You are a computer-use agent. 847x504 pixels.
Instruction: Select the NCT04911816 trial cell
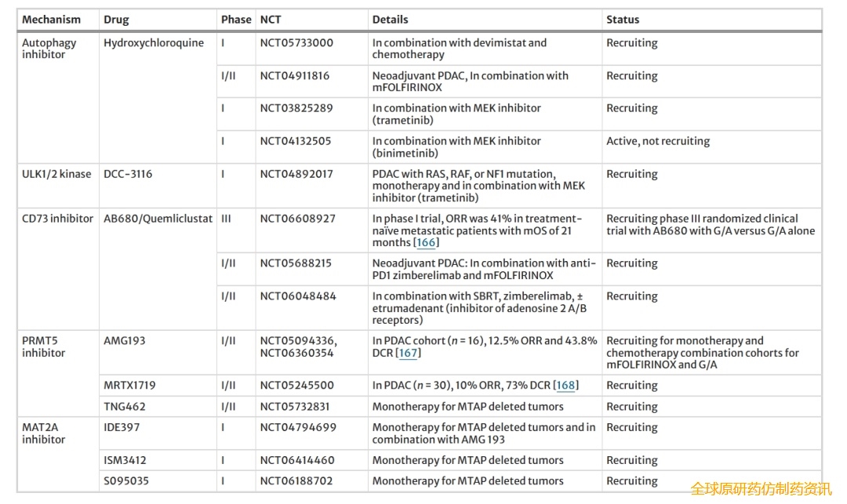tap(295, 76)
